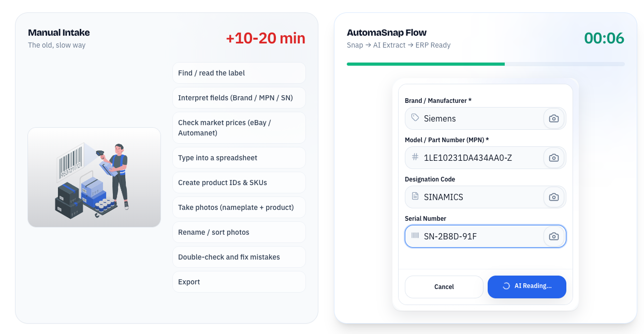This screenshot has width=644, height=334.
Task: Click the document icon in Designation input
Action: pyautogui.click(x=414, y=196)
